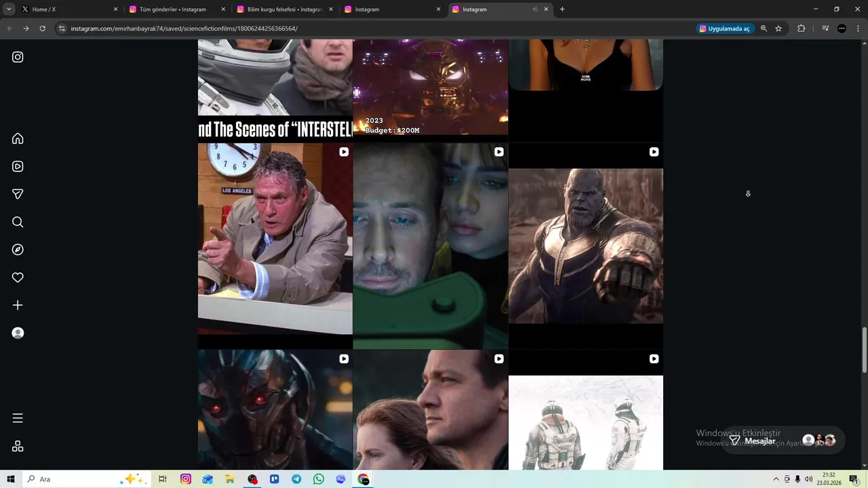The image size is (868, 488).
Task: Switch to the fourth tab titled Instagram
Action: point(391,9)
